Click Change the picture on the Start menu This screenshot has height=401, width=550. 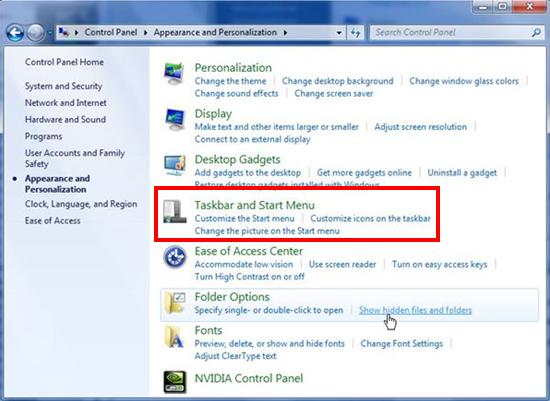[267, 231]
